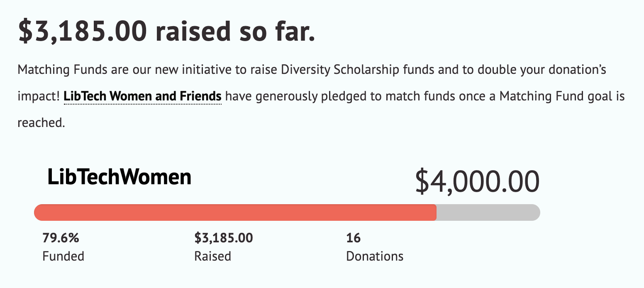
Task: Click the 79.6% funded percentage
Action: (61, 238)
